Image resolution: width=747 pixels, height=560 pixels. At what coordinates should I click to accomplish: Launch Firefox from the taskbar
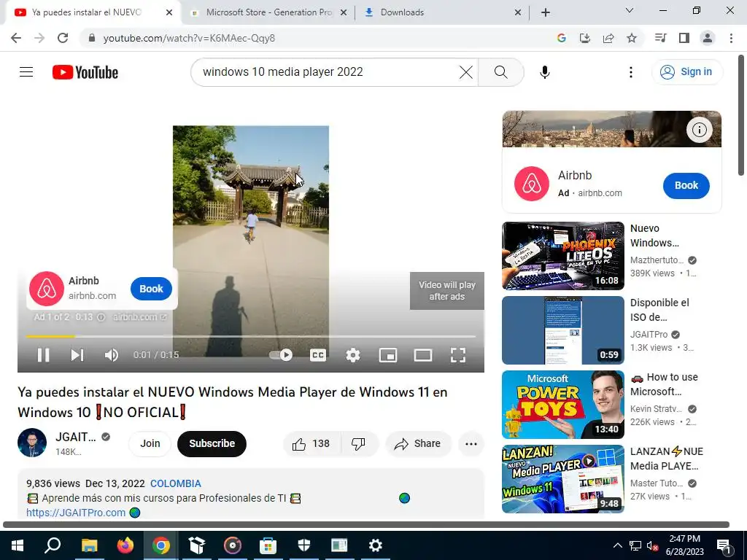[125, 545]
